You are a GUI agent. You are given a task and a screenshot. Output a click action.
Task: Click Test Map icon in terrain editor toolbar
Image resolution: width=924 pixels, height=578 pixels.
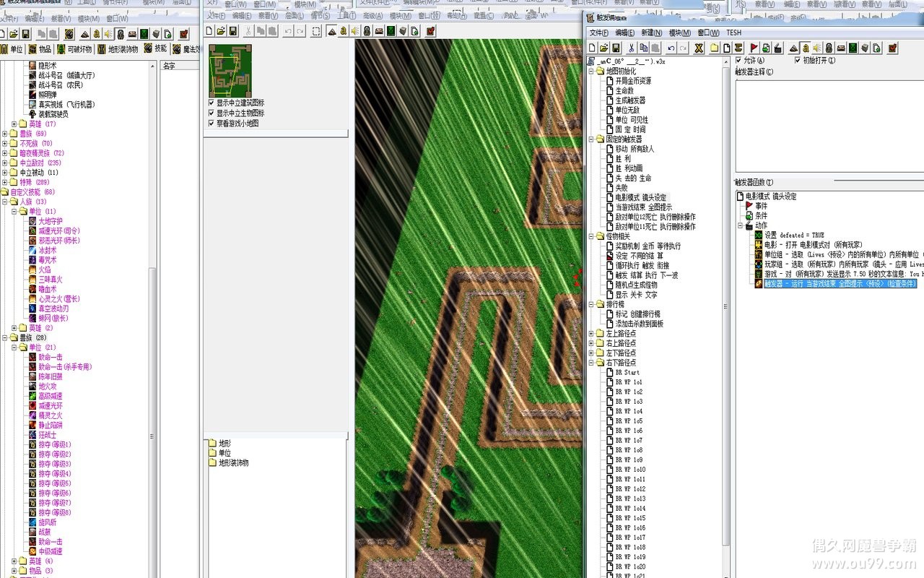tap(430, 31)
